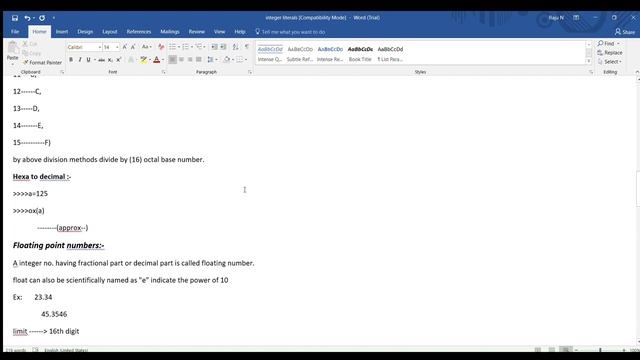Adjust the zoom slider in status bar
The width and height of the screenshot is (640, 360).
coord(600,350)
